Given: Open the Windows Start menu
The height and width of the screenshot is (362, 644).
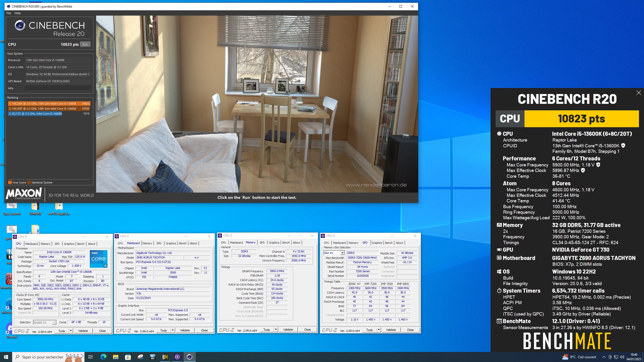Looking at the screenshot, I should [6, 357].
